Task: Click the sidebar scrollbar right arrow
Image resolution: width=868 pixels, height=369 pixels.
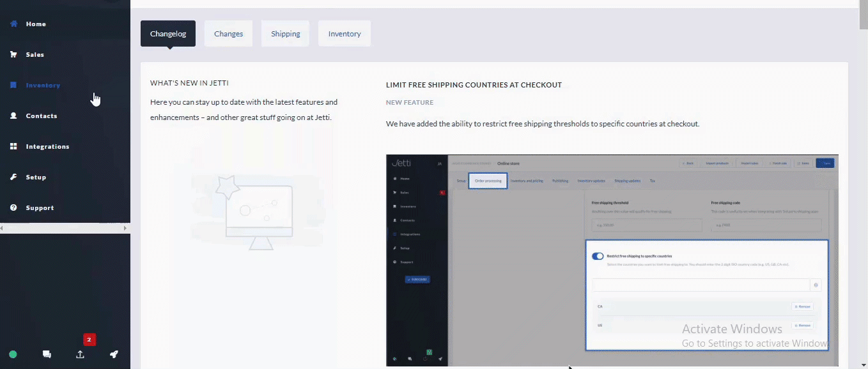Action: pyautogui.click(x=125, y=228)
